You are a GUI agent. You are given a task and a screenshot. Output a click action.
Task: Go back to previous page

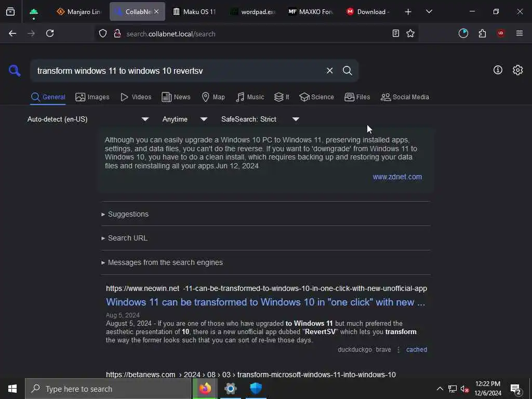coord(12,33)
